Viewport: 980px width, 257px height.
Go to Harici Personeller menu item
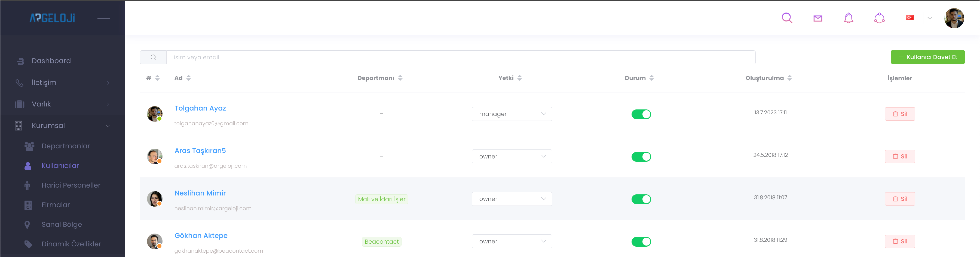(x=71, y=185)
